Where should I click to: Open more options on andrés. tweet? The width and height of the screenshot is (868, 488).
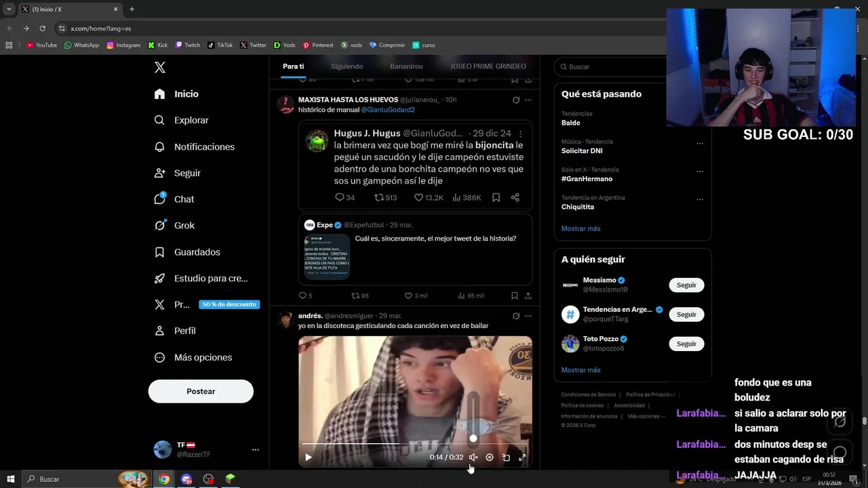tap(528, 316)
